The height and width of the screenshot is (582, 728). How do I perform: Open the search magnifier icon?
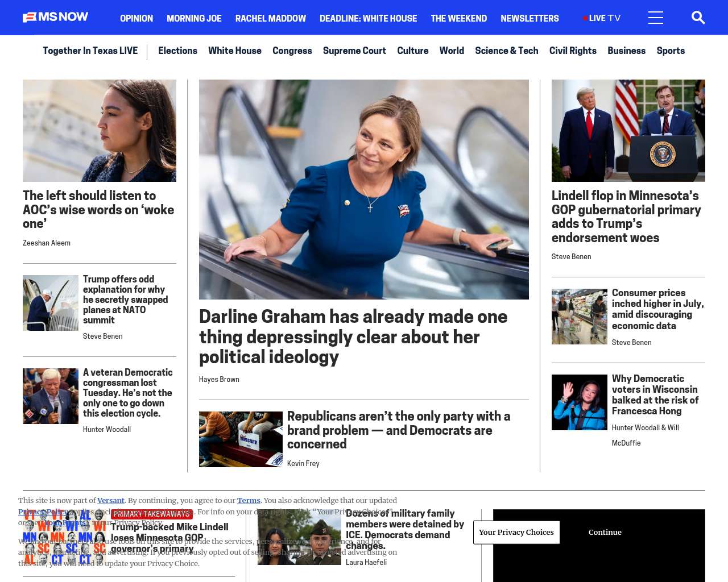click(x=698, y=18)
